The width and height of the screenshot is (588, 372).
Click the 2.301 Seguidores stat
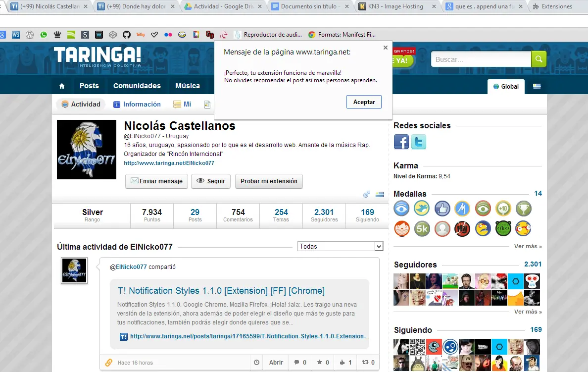click(x=324, y=215)
